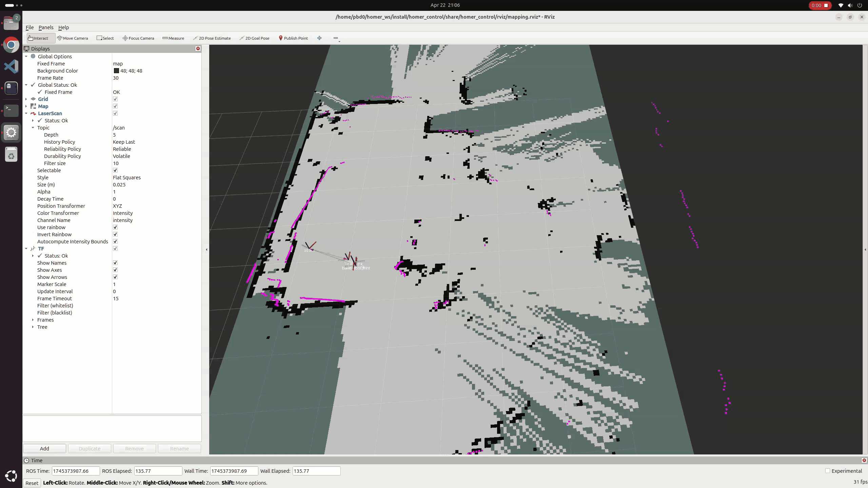Open Visual Studio Code from the dock

coord(11,66)
